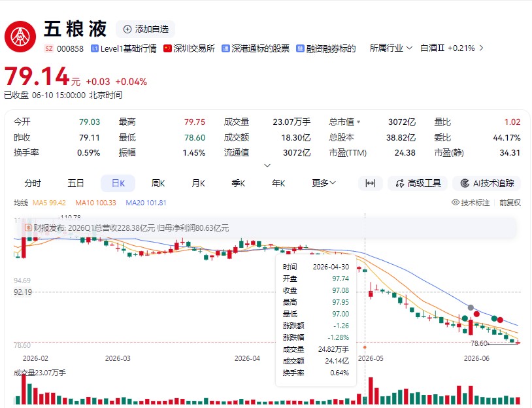
Task: Switch to 分时 chart tab
Action: [x=33, y=183]
